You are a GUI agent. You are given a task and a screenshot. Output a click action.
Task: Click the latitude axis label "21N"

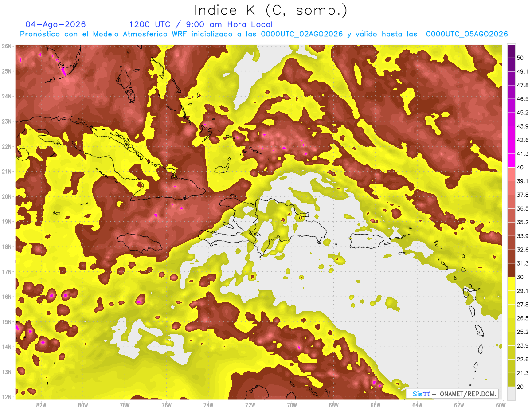(7, 171)
